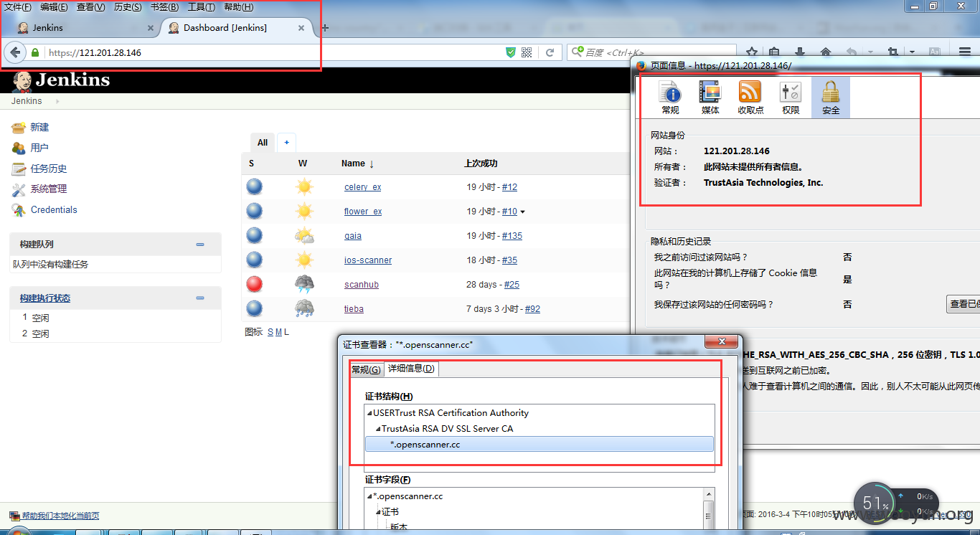
Task: Open the ios-scanner job link
Action: click(x=368, y=260)
